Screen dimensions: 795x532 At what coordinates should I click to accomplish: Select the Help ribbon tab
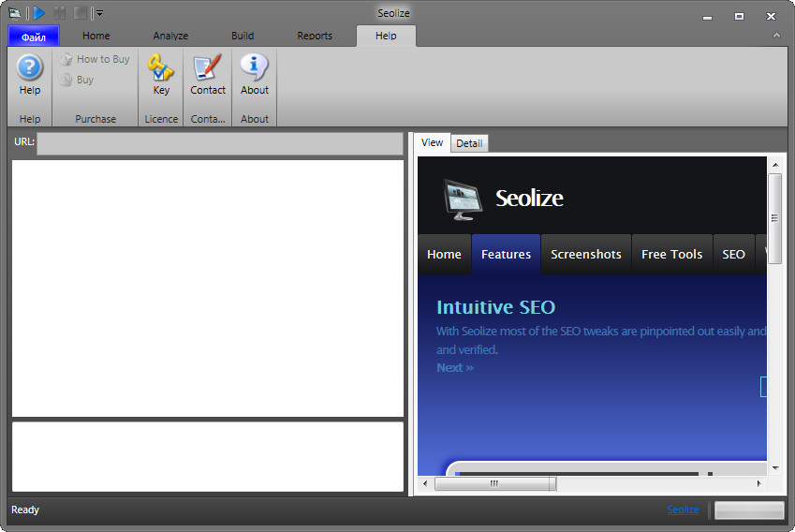(386, 36)
